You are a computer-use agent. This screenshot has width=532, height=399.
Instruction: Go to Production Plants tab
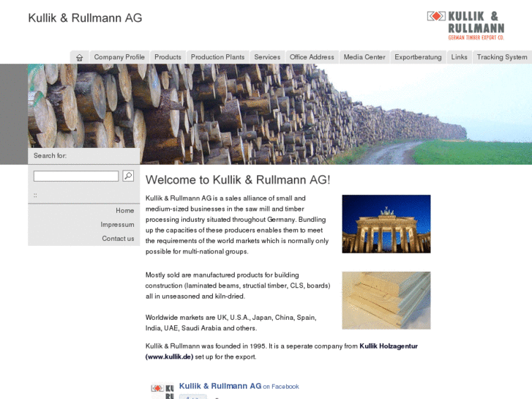point(218,57)
